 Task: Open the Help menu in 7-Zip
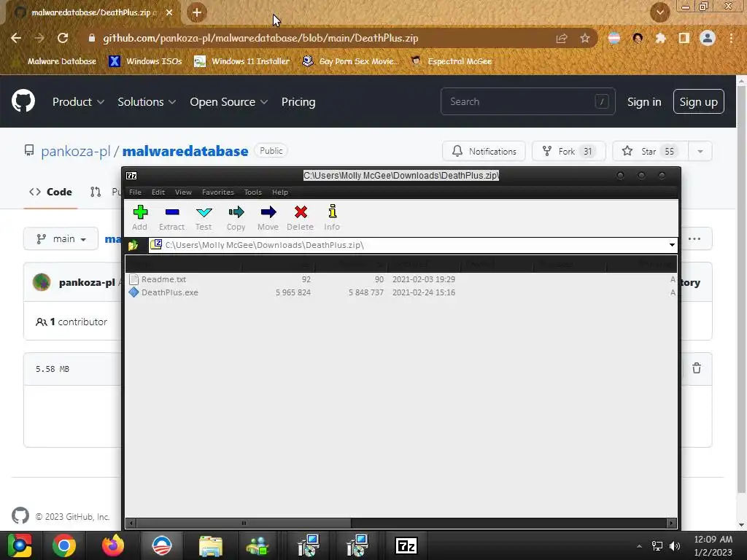[x=280, y=192]
